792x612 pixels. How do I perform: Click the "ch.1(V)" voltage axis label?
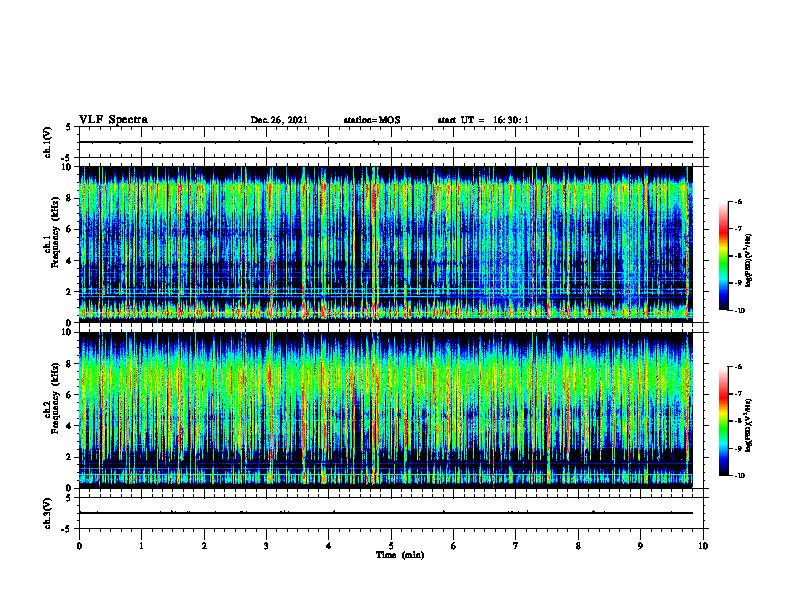point(48,142)
